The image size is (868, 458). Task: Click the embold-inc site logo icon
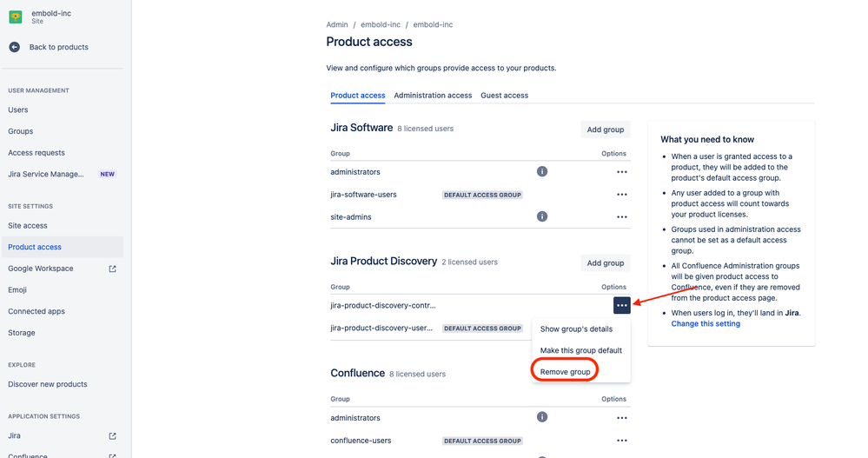(x=16, y=17)
